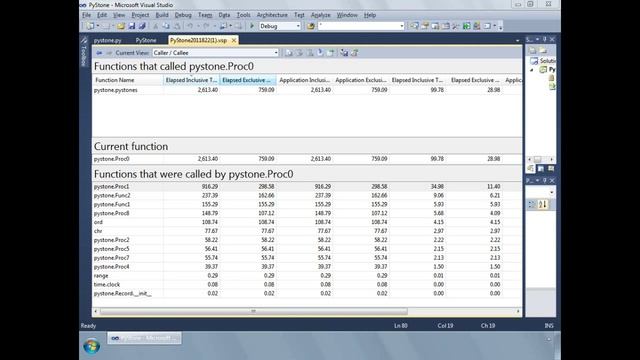The image size is (640, 360).
Task: Open the Debug configuration dropdown
Action: tap(280, 26)
